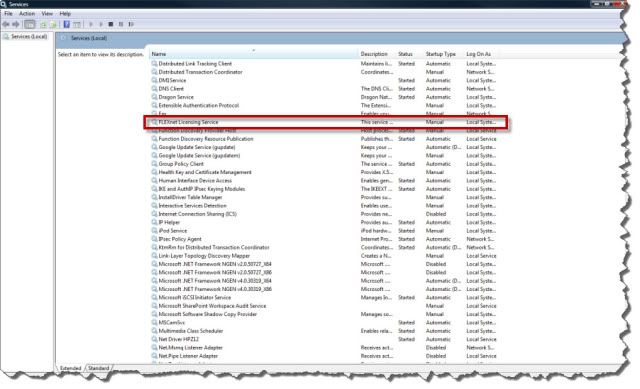Select Internet Connection Sharing (ICS) service
The image size is (640, 389).
(198, 214)
